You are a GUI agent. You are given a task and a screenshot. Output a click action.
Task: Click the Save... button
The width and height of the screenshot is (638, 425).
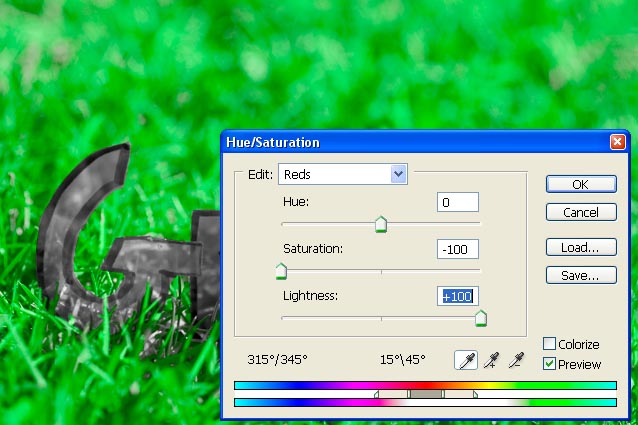click(x=581, y=275)
